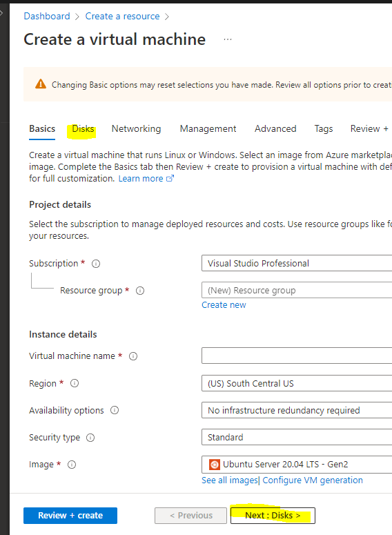This screenshot has height=535, width=392.
Task: Go to Dashboard in the breadcrumb
Action: 47,16
